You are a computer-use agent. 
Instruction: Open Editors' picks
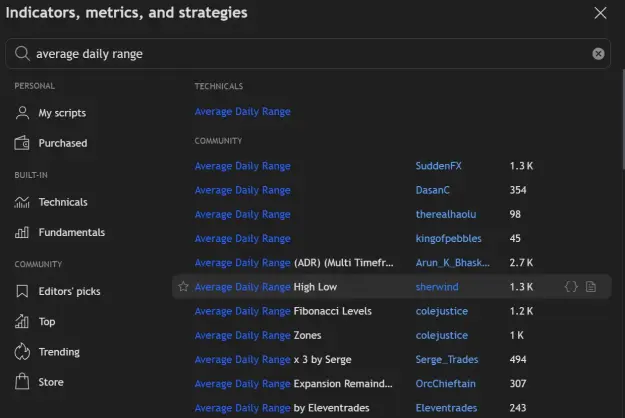(x=57, y=291)
